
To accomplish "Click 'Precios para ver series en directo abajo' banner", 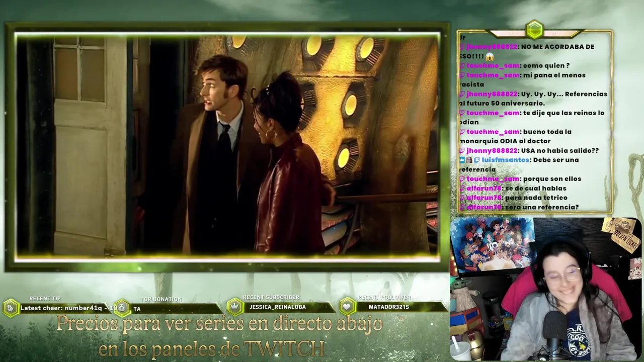I will click(x=220, y=324).
